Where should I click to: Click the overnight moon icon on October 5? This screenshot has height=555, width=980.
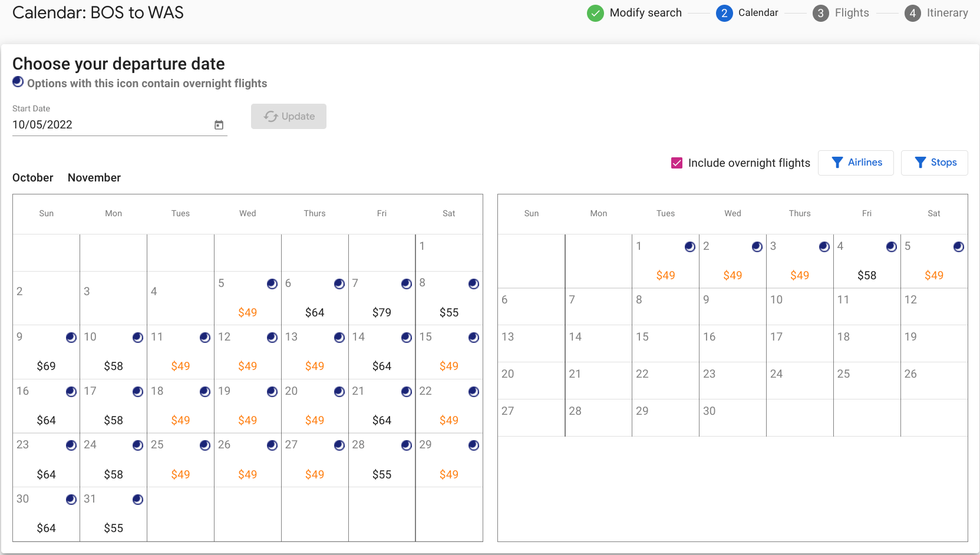[272, 284]
